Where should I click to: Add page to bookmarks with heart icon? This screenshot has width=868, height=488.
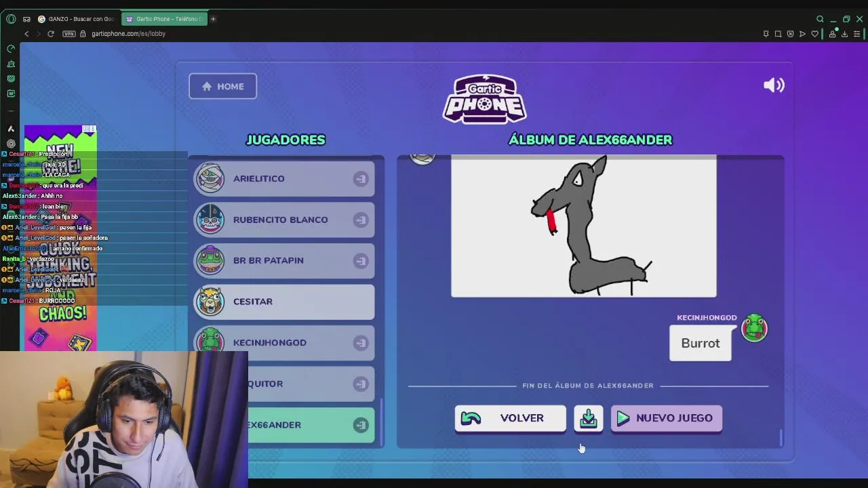(814, 34)
